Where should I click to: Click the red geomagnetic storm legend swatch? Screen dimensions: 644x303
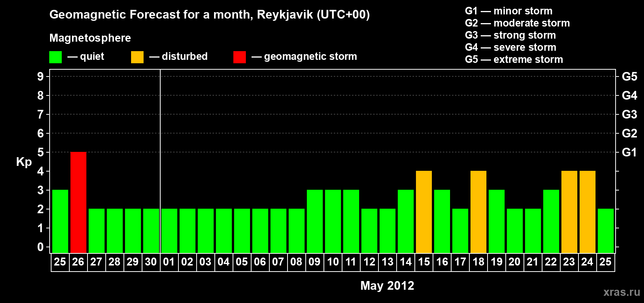239,57
